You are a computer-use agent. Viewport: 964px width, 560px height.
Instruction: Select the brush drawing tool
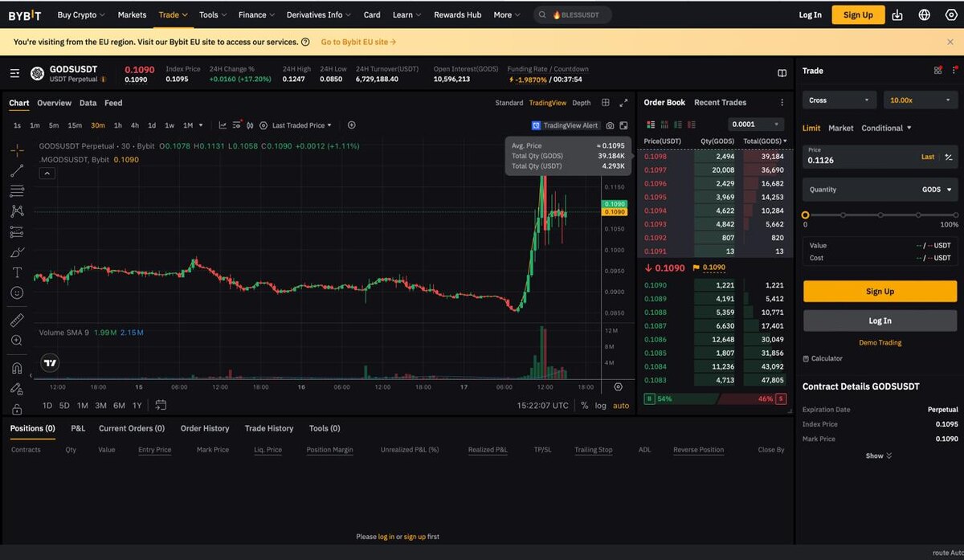click(17, 252)
